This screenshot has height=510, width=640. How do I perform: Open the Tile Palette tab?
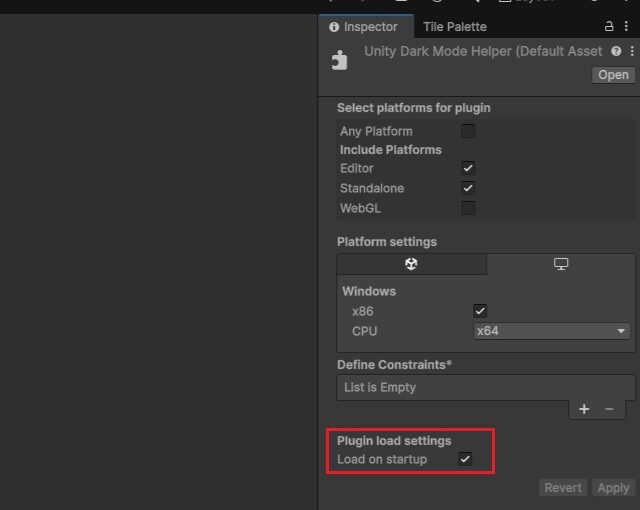tap(455, 27)
